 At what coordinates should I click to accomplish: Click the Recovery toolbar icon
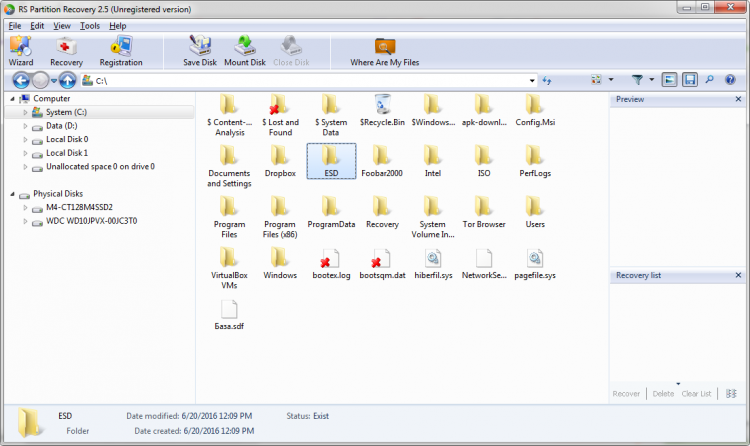pyautogui.click(x=66, y=51)
